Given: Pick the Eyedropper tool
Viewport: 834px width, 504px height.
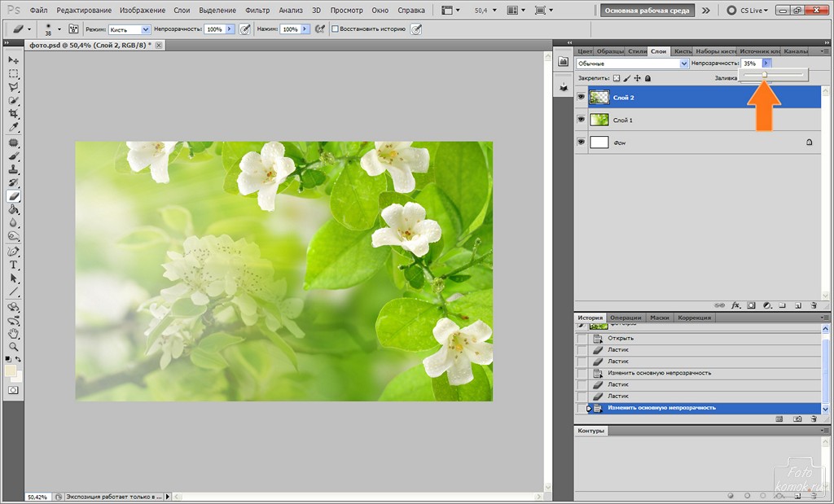Looking at the screenshot, I should [x=14, y=128].
